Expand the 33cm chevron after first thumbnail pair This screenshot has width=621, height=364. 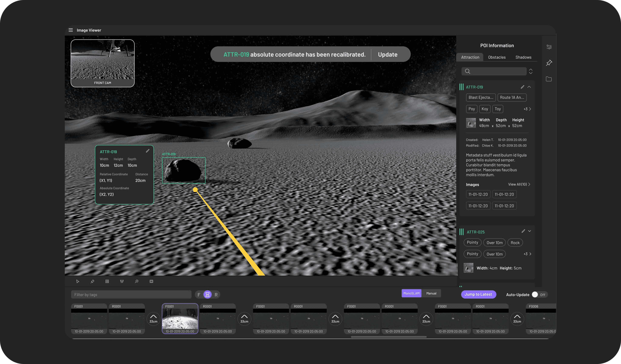click(153, 319)
